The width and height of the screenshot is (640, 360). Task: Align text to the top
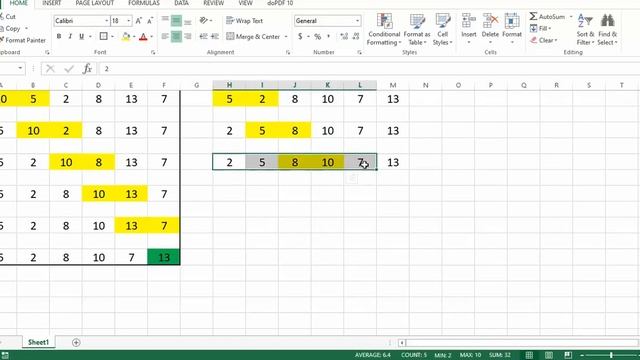click(165, 20)
